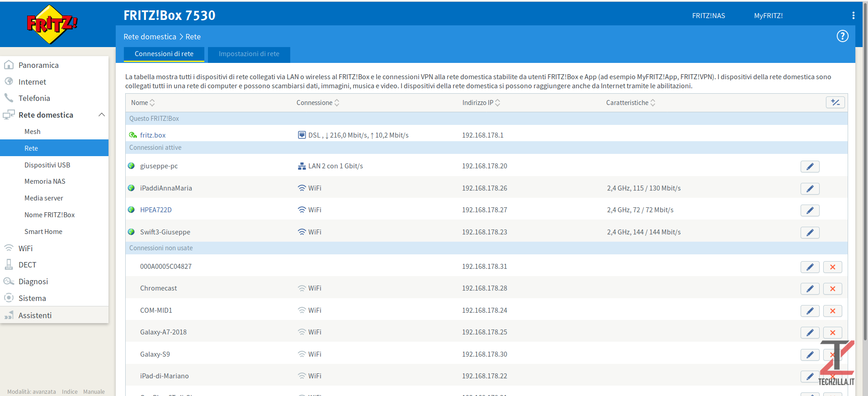
Task: Open the giuseppe-pc device link
Action: (x=159, y=166)
